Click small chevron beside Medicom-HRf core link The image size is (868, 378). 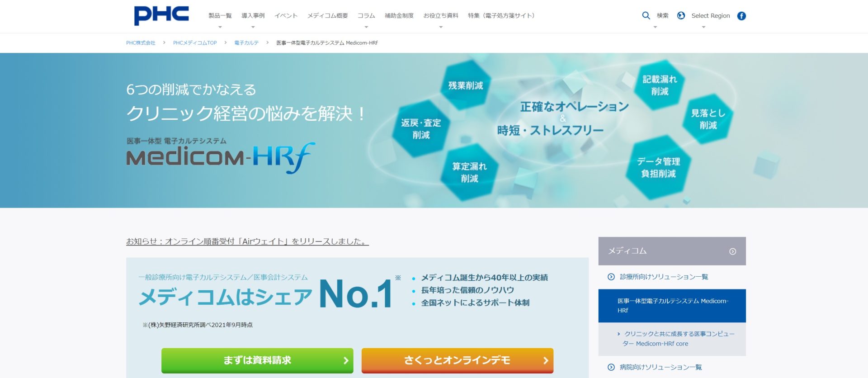click(618, 334)
